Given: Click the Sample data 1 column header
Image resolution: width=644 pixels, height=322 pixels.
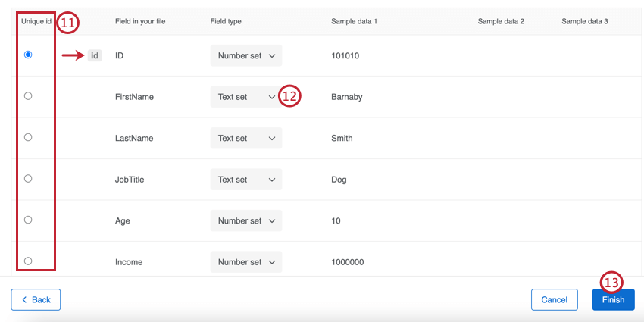Looking at the screenshot, I should [x=354, y=21].
